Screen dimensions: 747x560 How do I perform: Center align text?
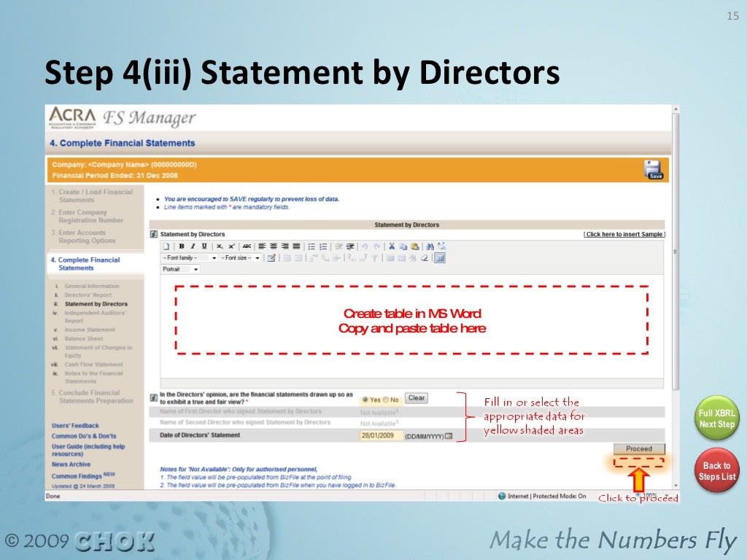click(274, 246)
